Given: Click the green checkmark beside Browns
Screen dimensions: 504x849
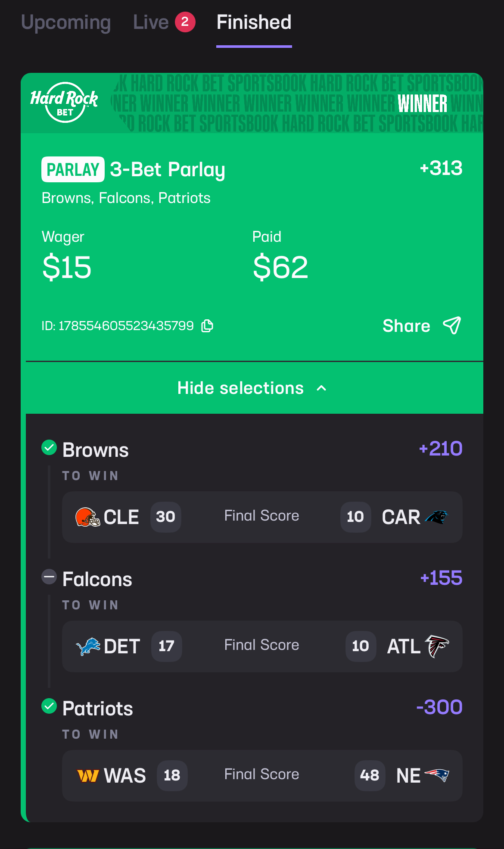Looking at the screenshot, I should 49,447.
